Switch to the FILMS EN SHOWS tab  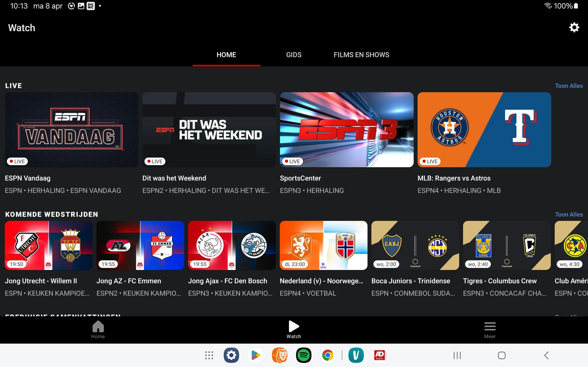[361, 55]
